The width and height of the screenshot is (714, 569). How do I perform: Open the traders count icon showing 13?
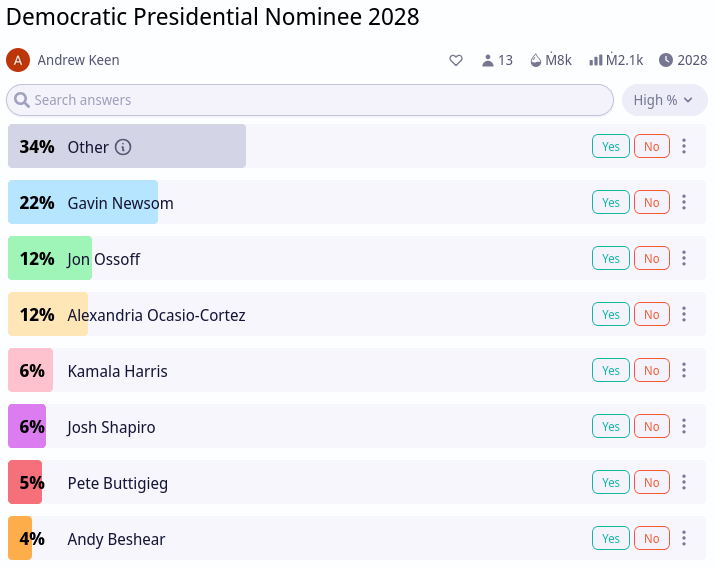point(488,60)
